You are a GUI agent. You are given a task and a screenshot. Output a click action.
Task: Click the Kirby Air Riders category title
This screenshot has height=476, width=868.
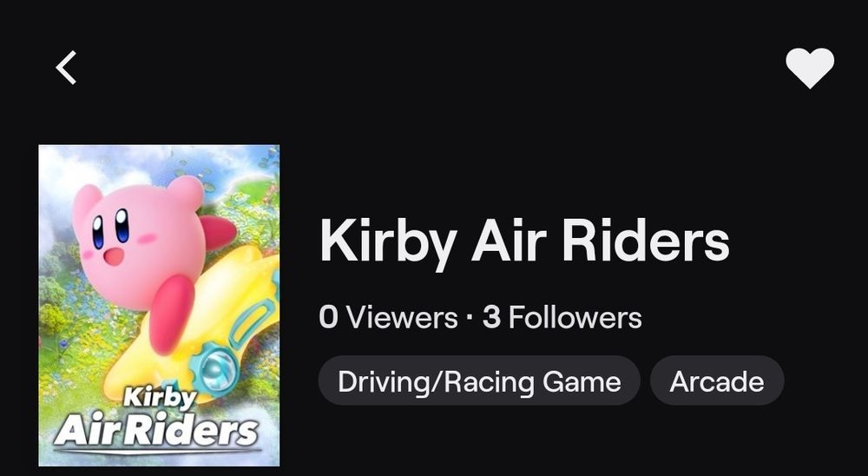(524, 242)
